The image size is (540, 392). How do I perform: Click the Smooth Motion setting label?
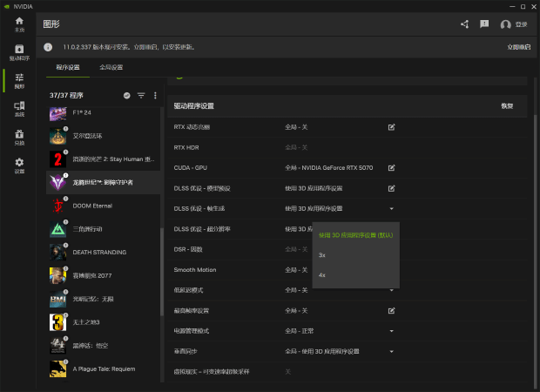pyautogui.click(x=195, y=270)
